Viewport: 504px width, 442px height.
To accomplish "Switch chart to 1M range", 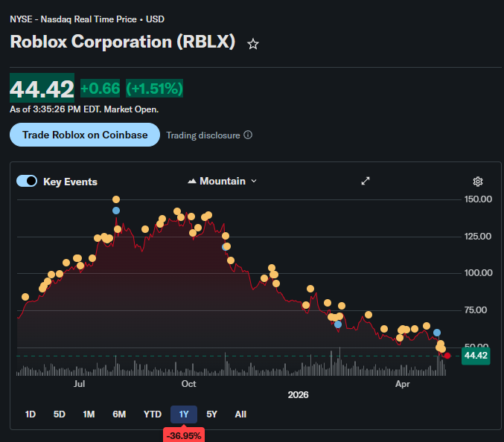I will (x=89, y=414).
